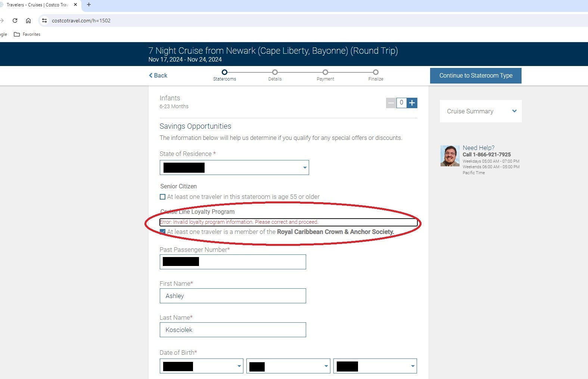
Task: Click the Savings Opportunities heading
Action: [195, 126]
